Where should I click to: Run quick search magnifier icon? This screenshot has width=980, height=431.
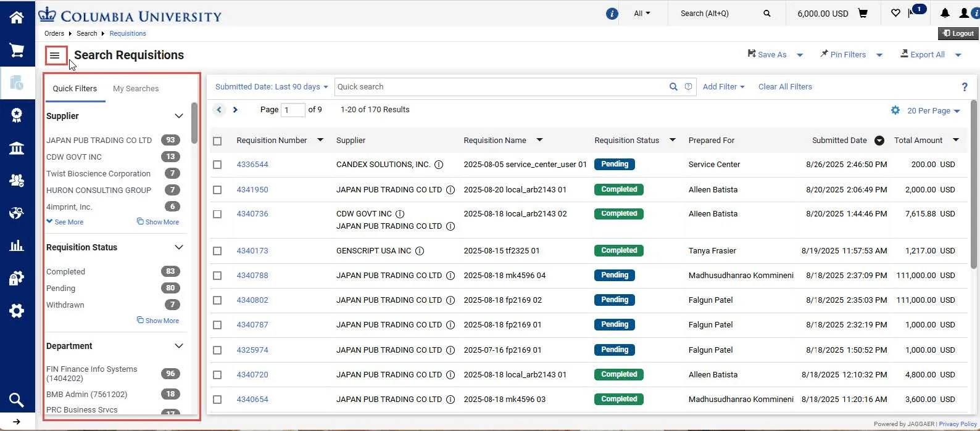point(673,87)
